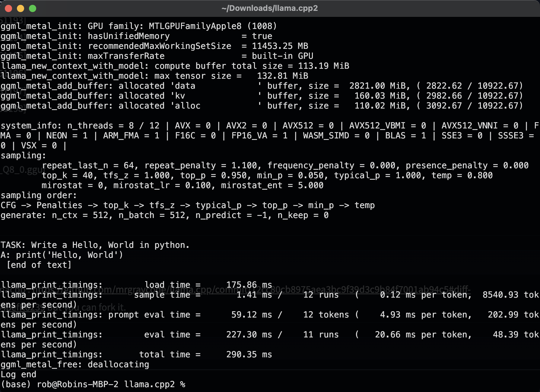Click the green full-screen window button
This screenshot has width=540, height=392.
[33, 8]
